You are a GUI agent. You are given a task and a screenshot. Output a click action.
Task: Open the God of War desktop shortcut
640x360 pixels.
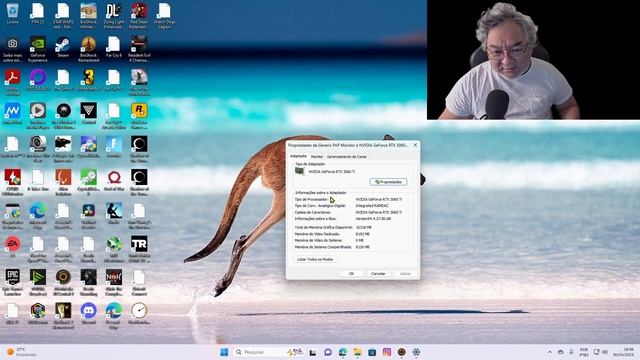pyautogui.click(x=113, y=180)
